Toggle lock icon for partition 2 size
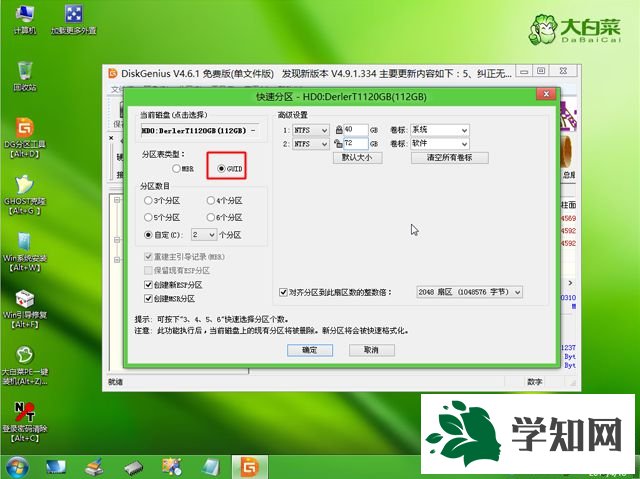The height and width of the screenshot is (479, 640). (338, 144)
